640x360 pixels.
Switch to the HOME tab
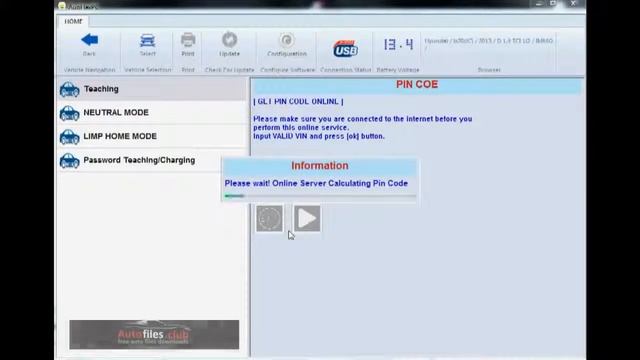(73, 21)
